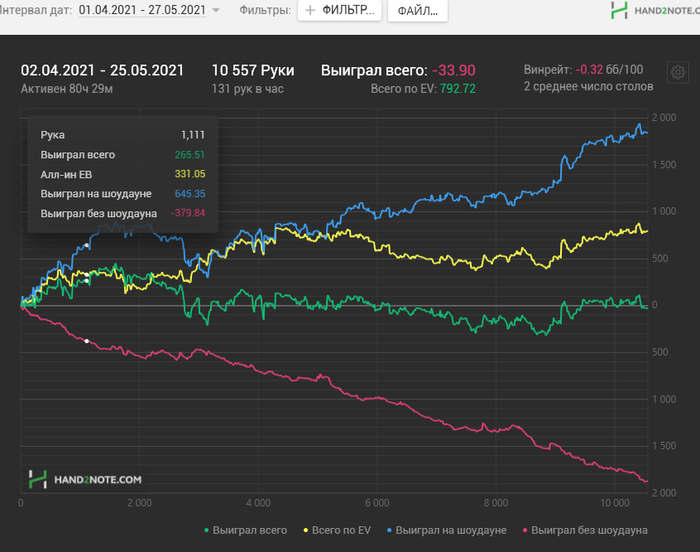This screenshot has height=552, width=700.
Task: Click the '10 557 Руки' hands count text
Action: coord(253,70)
